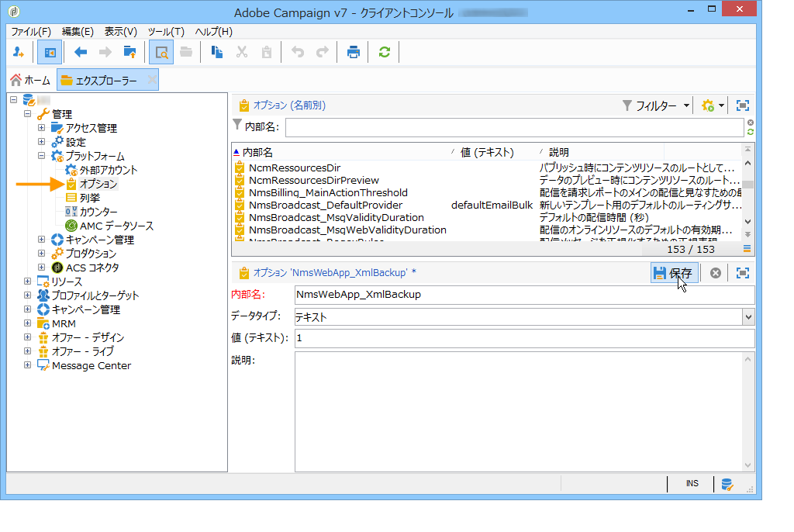Toggle the navigation tree panel icon
The width and height of the screenshot is (794, 532).
coord(50,52)
